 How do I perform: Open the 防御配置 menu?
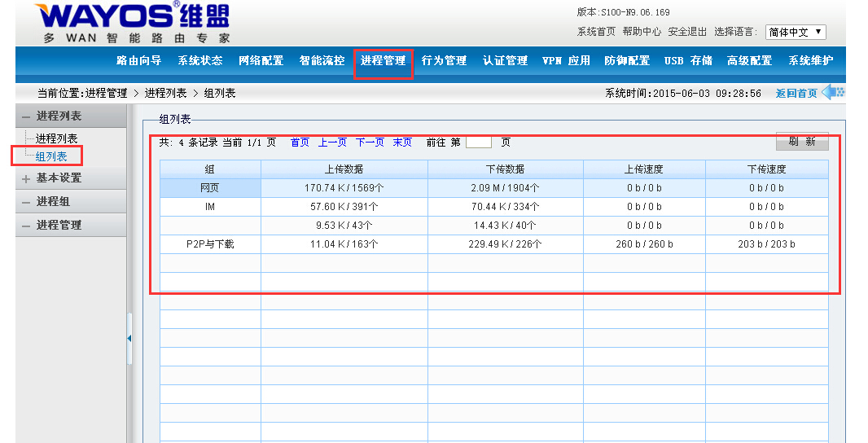[627, 61]
